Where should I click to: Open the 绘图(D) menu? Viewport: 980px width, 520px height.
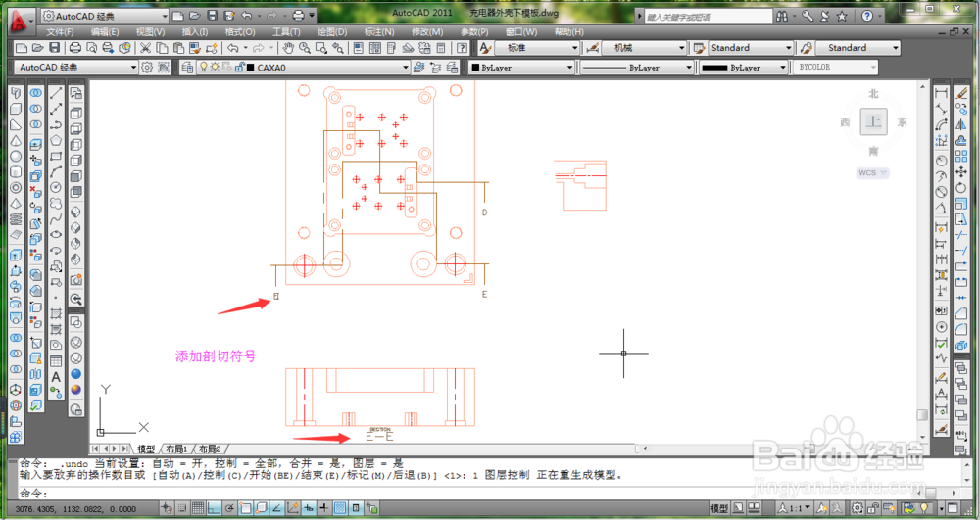click(x=332, y=32)
